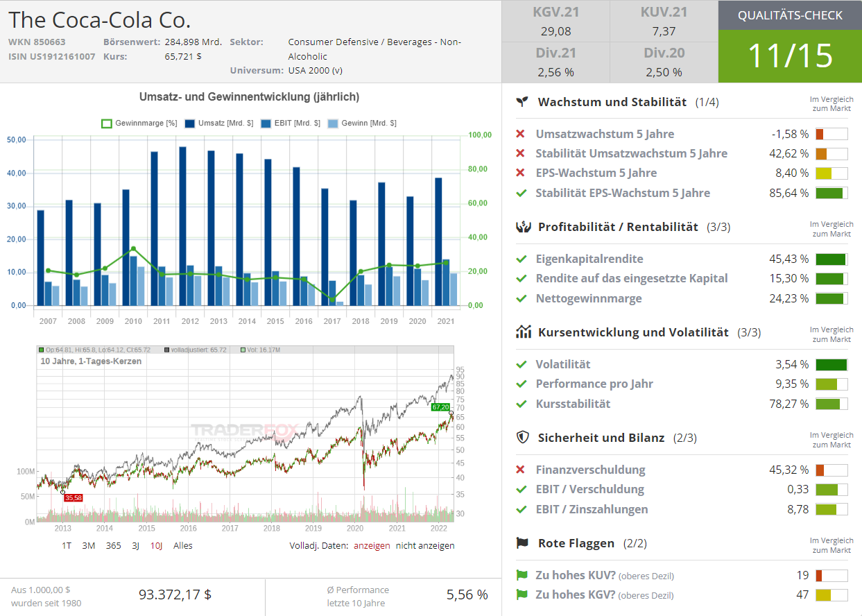Click the green check beside Eigenkapitalrendite
862x616 pixels.
coord(521,259)
